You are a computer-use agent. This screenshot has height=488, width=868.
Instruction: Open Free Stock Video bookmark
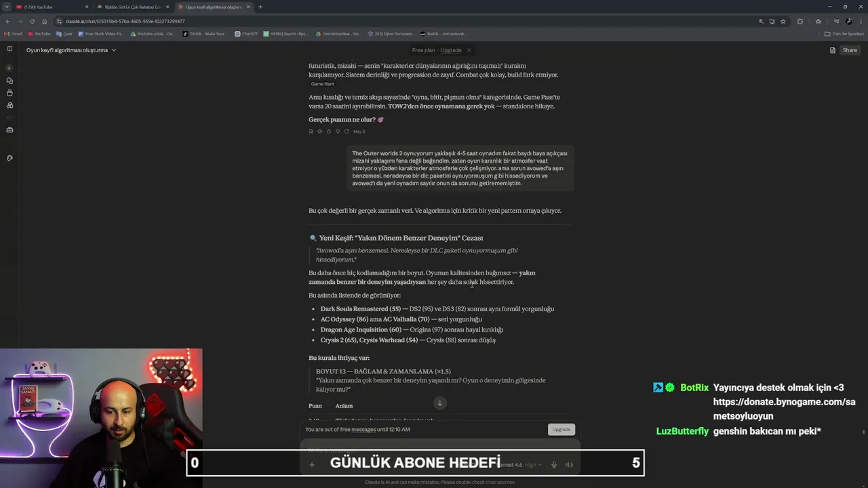click(101, 33)
